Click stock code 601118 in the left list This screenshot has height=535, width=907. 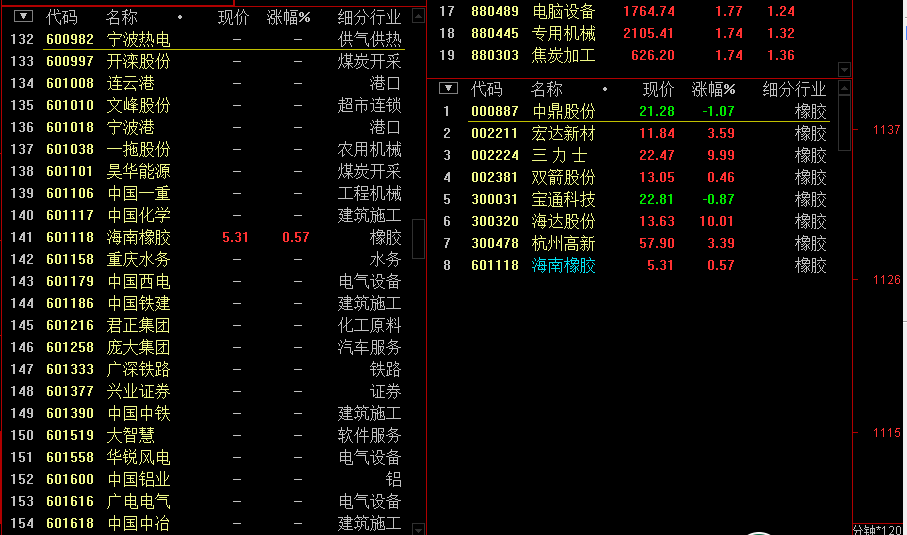click(x=70, y=237)
